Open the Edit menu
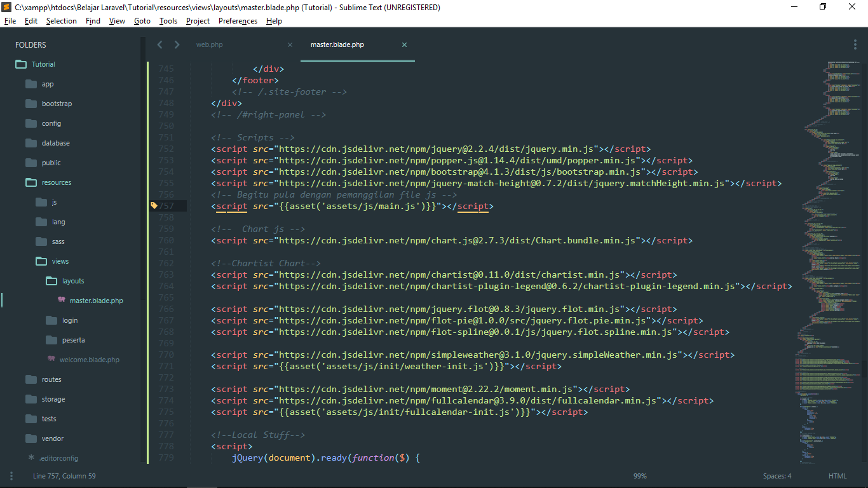Viewport: 868px width, 488px height. [x=31, y=21]
